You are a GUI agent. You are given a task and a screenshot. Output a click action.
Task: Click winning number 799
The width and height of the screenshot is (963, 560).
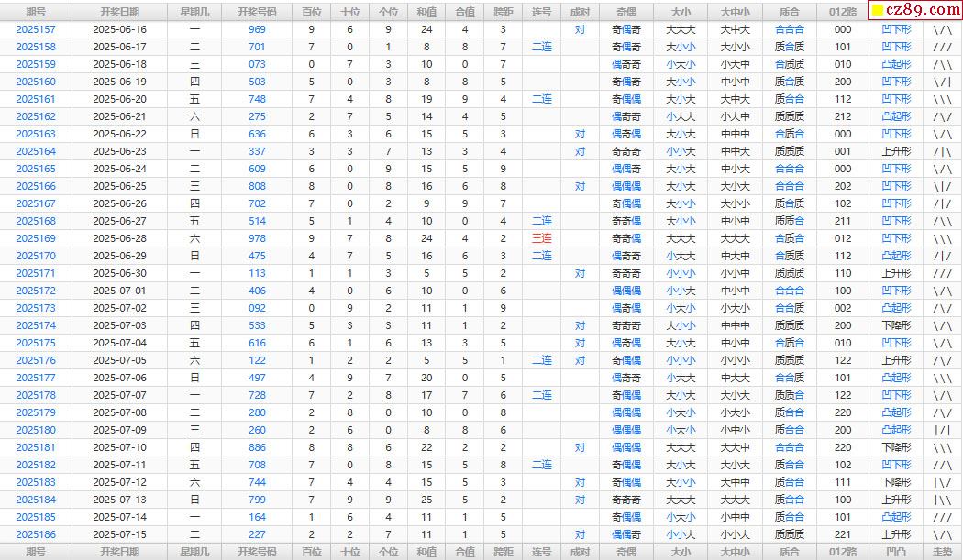point(257,500)
